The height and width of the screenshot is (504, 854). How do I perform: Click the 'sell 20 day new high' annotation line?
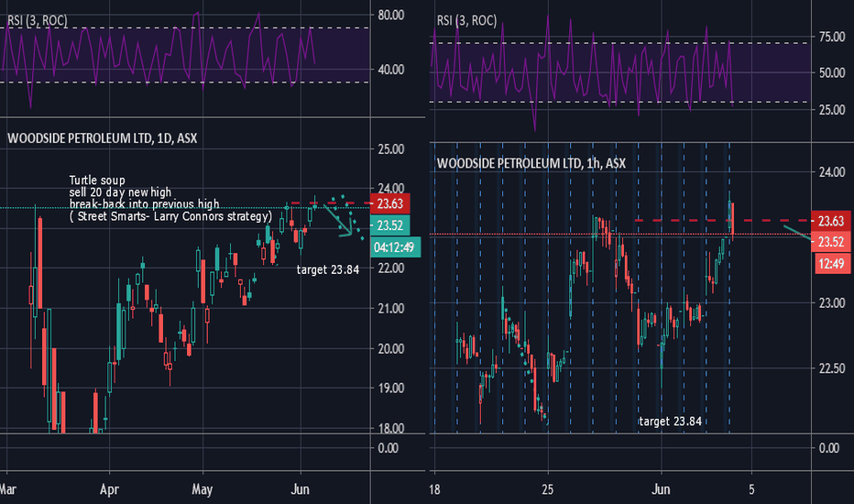120,192
